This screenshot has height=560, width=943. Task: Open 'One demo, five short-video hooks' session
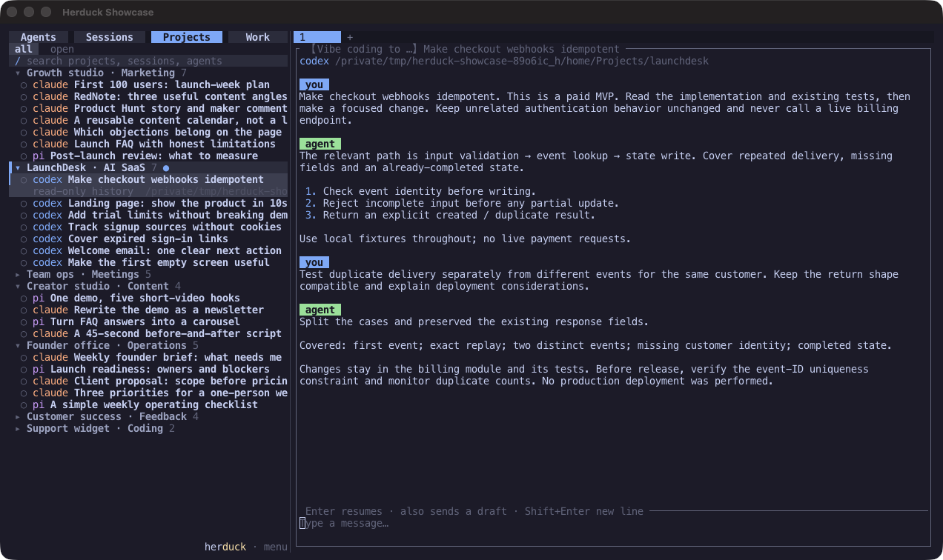pos(148,298)
